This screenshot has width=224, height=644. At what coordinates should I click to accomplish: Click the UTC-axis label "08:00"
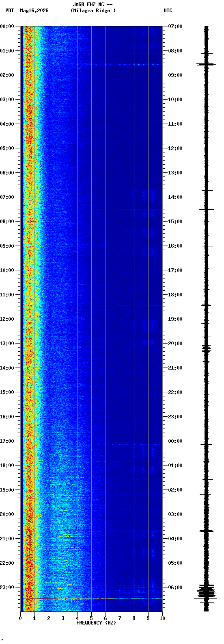click(x=175, y=51)
